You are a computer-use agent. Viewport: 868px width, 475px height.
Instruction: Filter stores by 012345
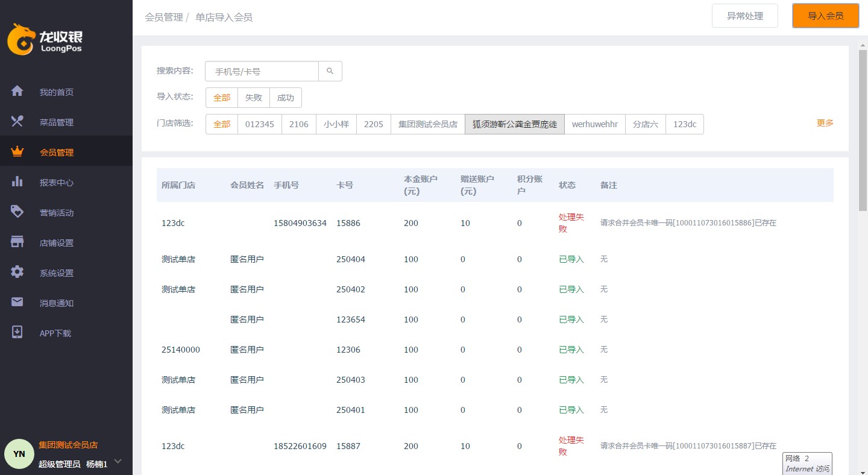(260, 124)
